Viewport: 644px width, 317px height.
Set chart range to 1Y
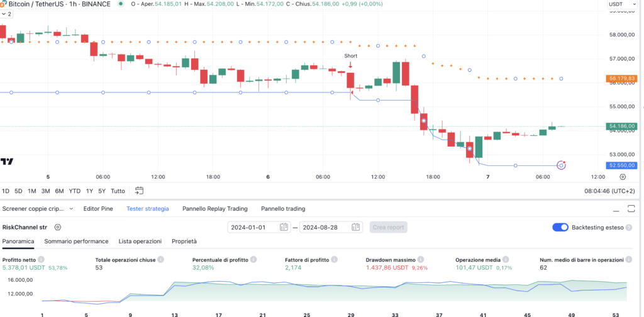point(89,191)
